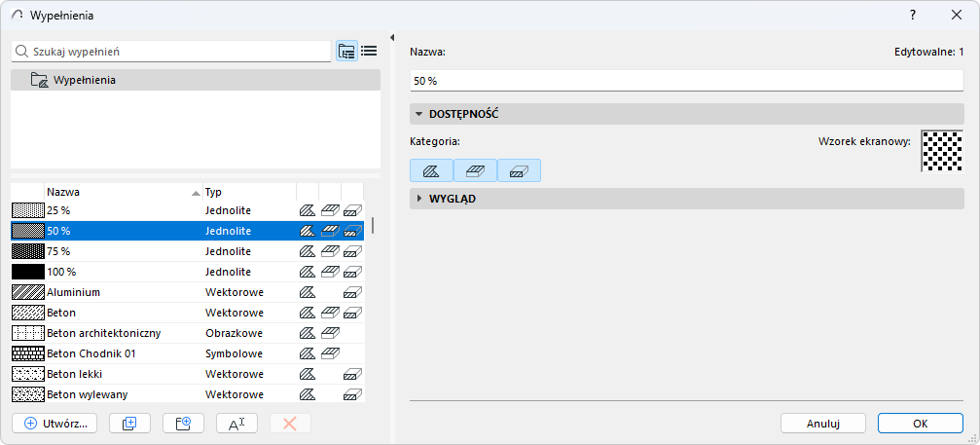Screen dimensions: 980x445
Task: Switch to folder tree view of fills
Action: click(x=346, y=52)
